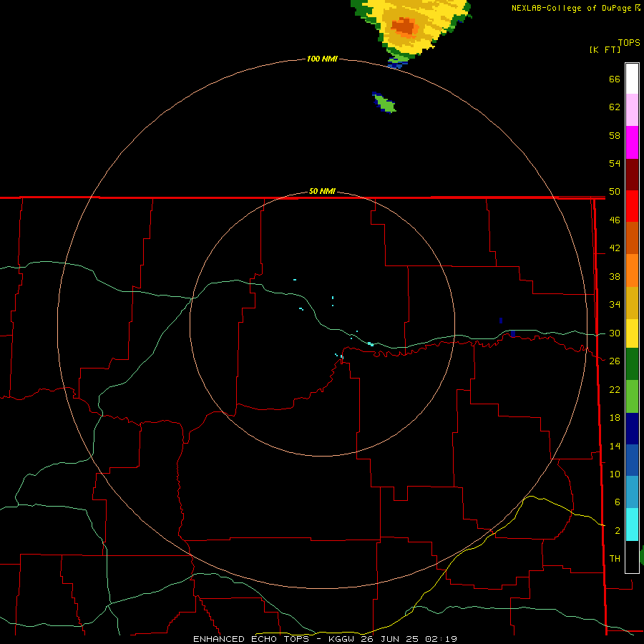Click the black TH threshold swatch
This screenshot has height=644, width=644.
click(x=632, y=557)
